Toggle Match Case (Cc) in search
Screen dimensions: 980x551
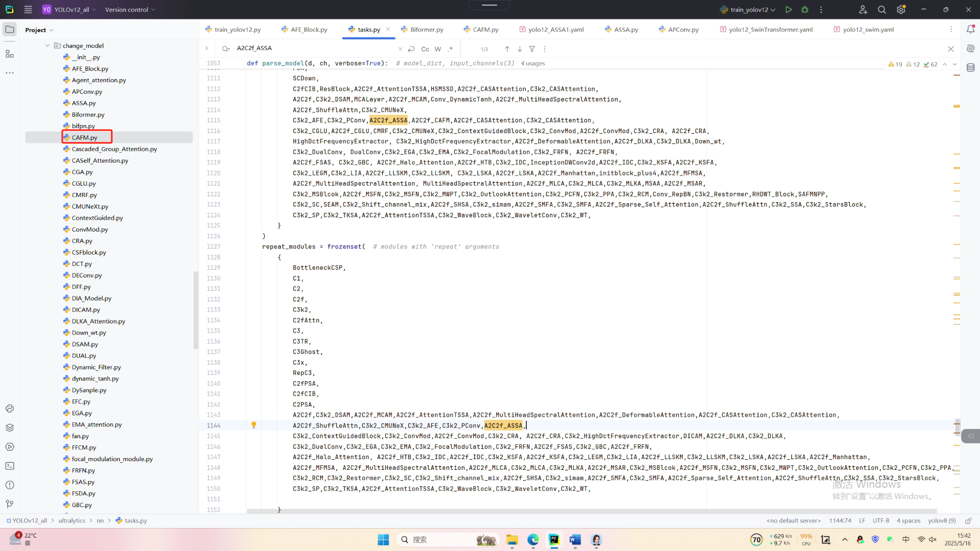tap(425, 49)
